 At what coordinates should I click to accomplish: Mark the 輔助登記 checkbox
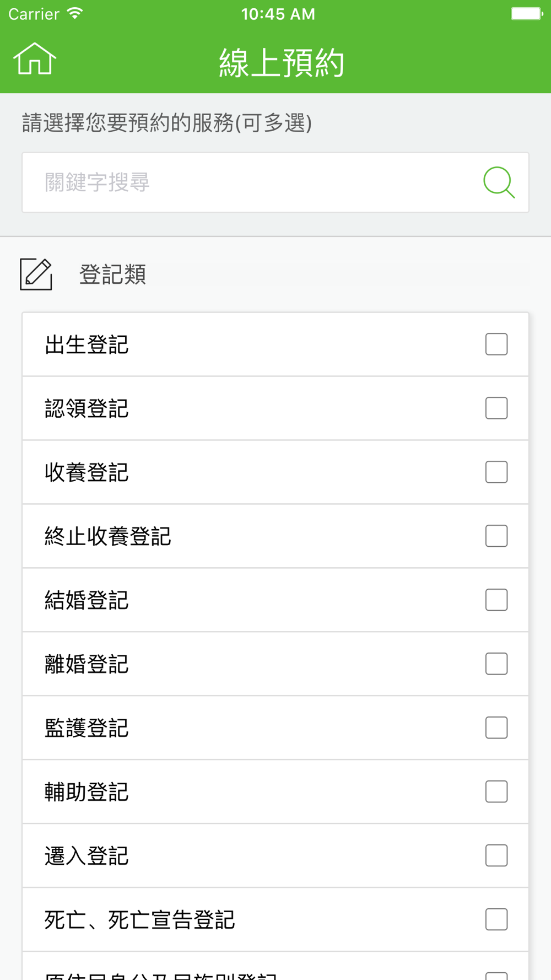496,792
